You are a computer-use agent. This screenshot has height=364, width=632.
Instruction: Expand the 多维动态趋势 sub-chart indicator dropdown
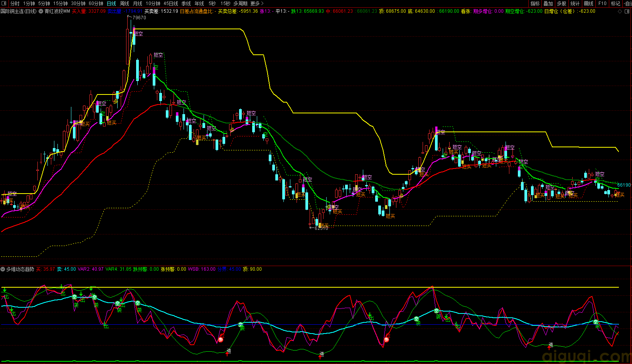[x=3, y=269]
